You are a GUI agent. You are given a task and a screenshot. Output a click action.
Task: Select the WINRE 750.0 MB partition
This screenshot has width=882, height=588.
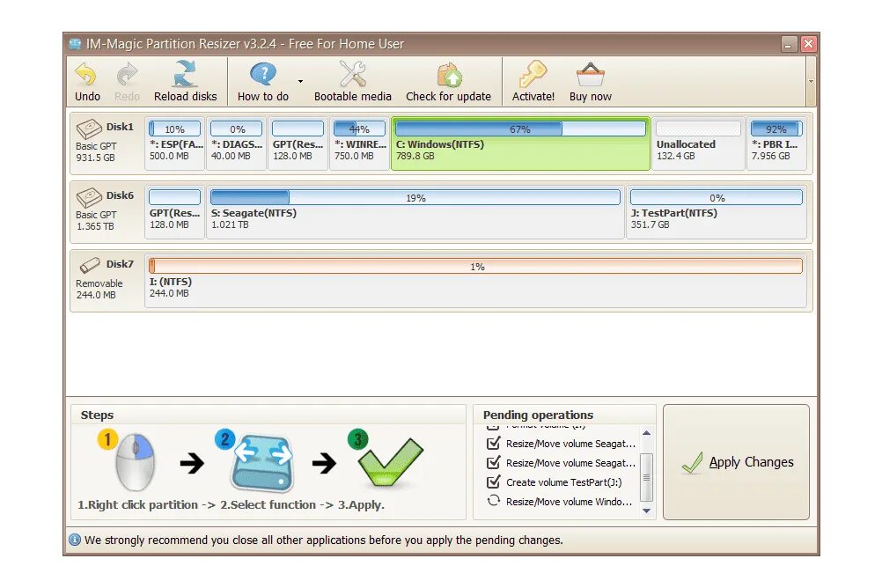coord(359,143)
